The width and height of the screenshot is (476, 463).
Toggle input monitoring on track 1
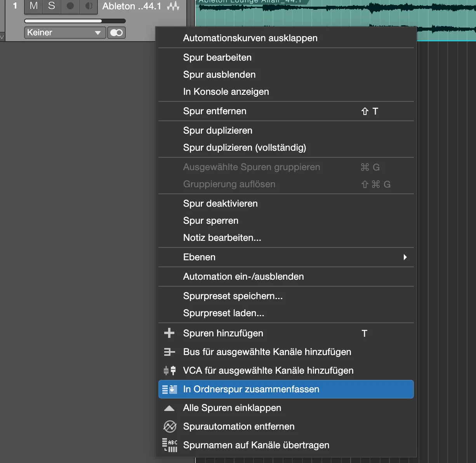(89, 6)
